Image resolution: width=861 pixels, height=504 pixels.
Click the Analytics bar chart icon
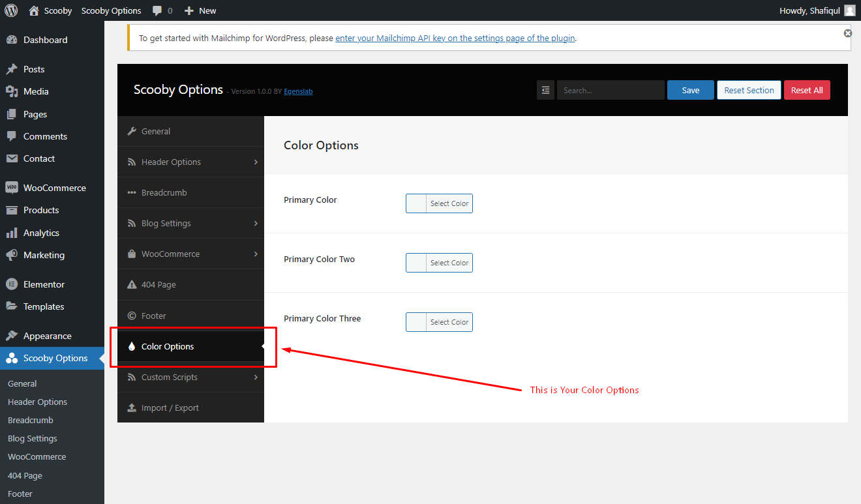(x=12, y=233)
